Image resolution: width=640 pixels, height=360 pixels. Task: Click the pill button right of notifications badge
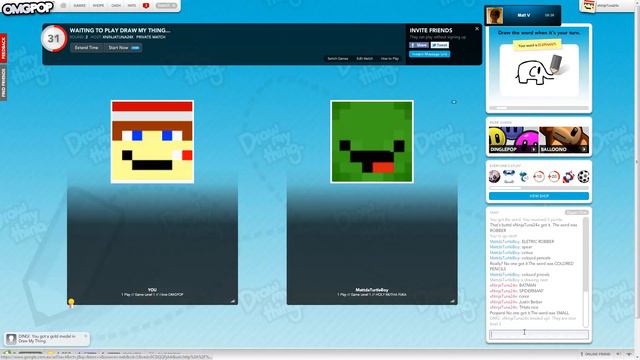point(166,6)
